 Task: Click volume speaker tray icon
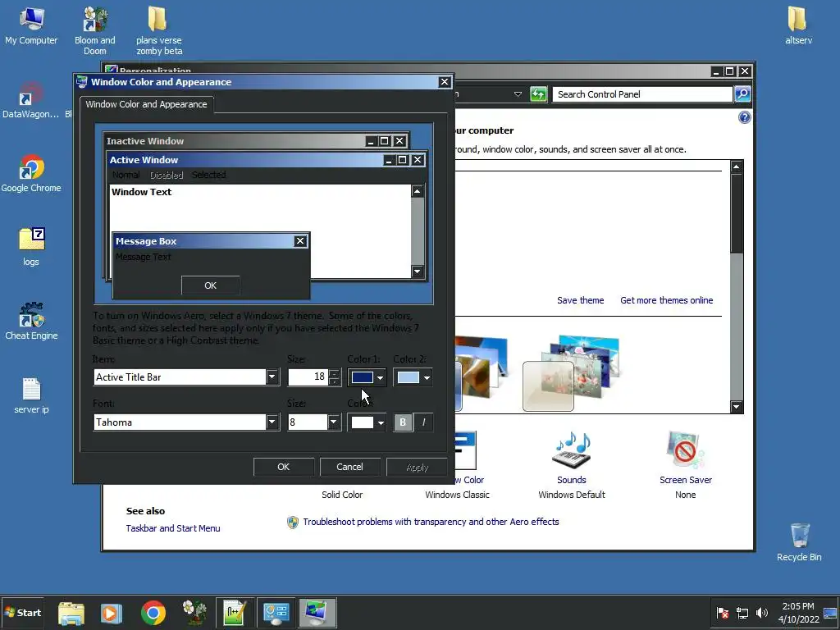click(761, 613)
